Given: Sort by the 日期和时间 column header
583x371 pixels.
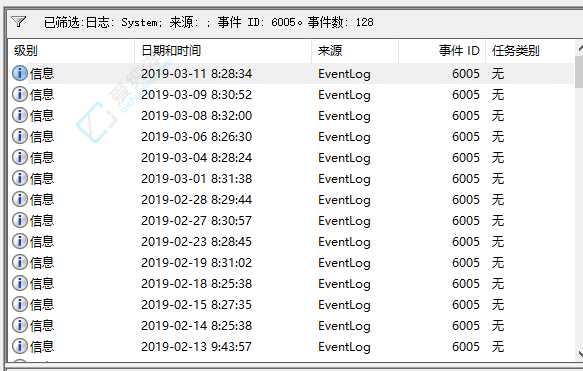Looking at the screenshot, I should coord(223,51).
